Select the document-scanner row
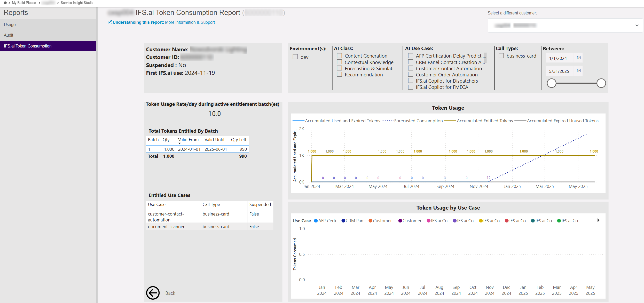Screen dimensions: 644x303 click(x=210, y=227)
